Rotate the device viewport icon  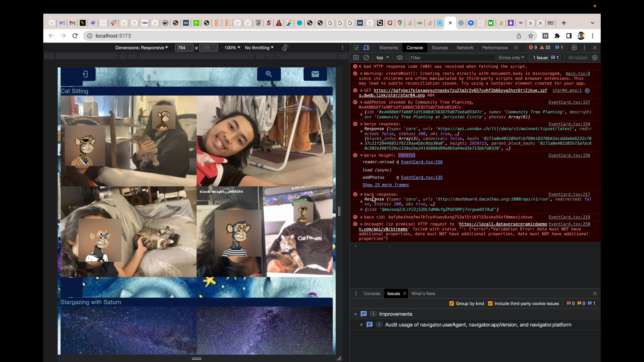pos(285,48)
